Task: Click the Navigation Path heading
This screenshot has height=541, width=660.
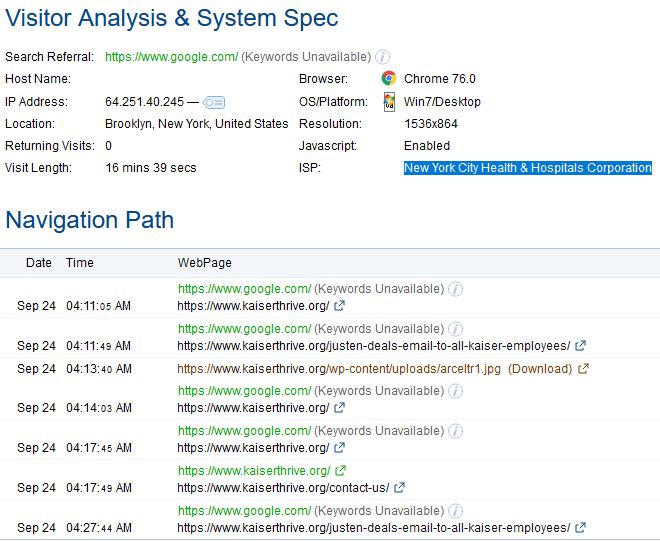Action: [x=90, y=220]
